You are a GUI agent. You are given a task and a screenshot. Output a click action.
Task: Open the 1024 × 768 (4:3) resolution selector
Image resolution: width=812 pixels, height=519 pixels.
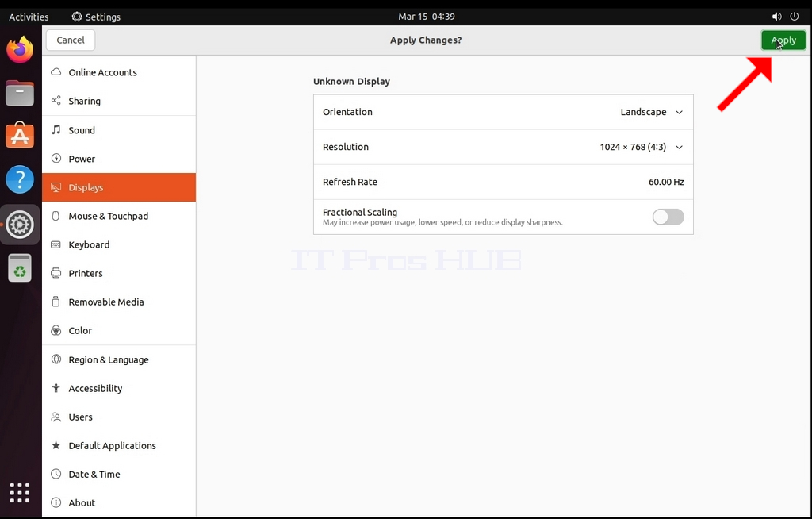click(633, 148)
